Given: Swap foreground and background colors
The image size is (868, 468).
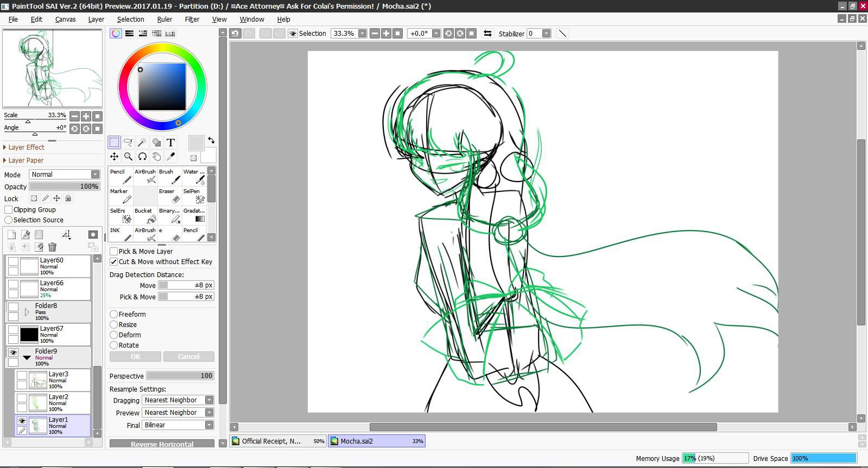Looking at the screenshot, I should click(211, 140).
